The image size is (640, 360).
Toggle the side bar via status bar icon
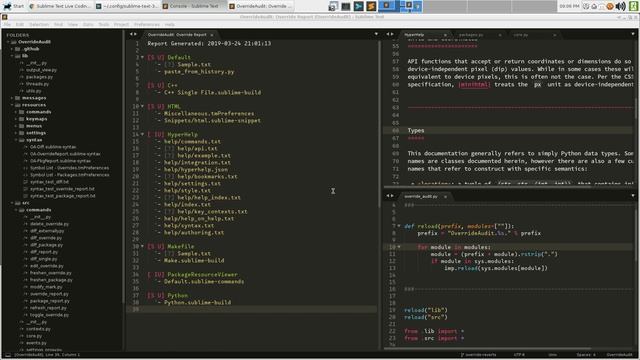(7, 355)
